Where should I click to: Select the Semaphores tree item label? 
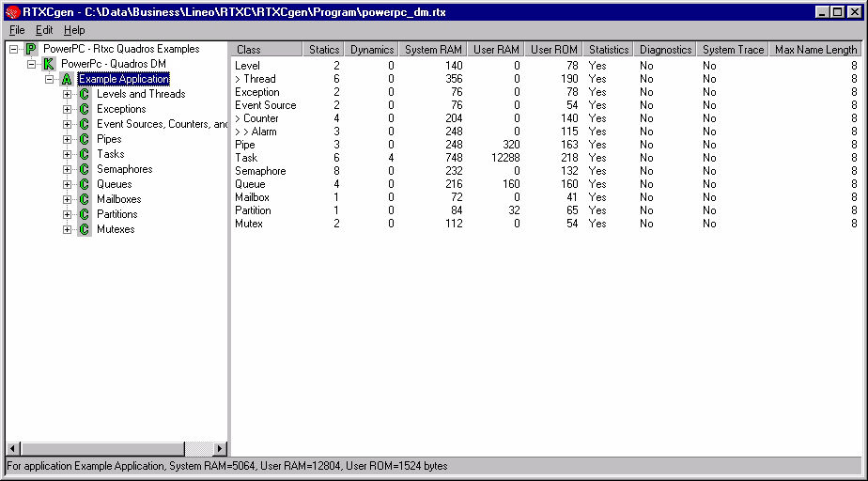(x=125, y=169)
